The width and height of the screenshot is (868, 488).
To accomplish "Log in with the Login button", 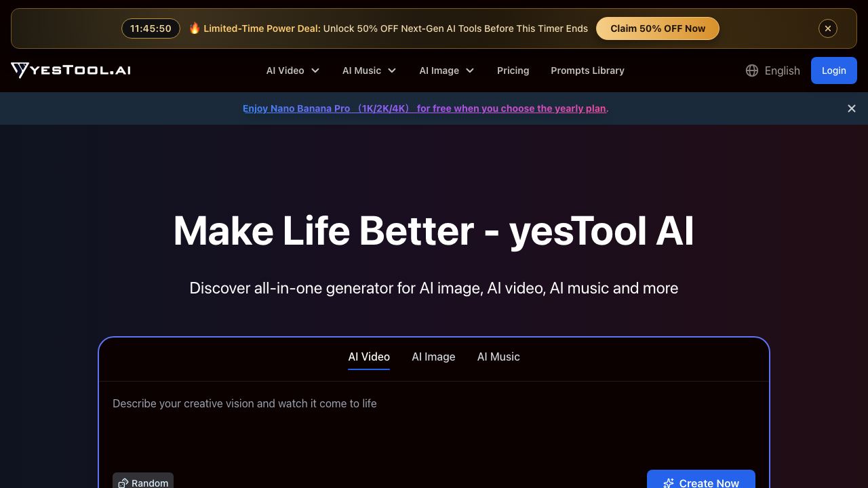I will tap(834, 70).
